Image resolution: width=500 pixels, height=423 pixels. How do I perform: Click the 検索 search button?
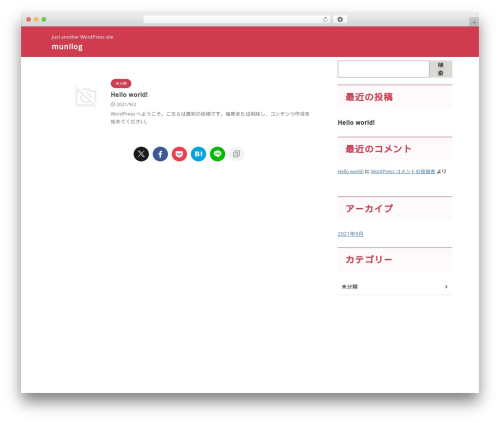(441, 69)
